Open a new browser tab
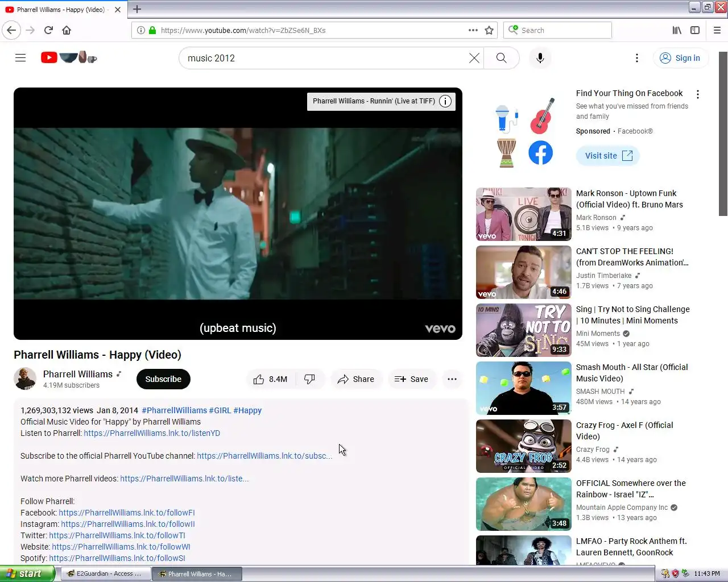728x582 pixels. [137, 9]
